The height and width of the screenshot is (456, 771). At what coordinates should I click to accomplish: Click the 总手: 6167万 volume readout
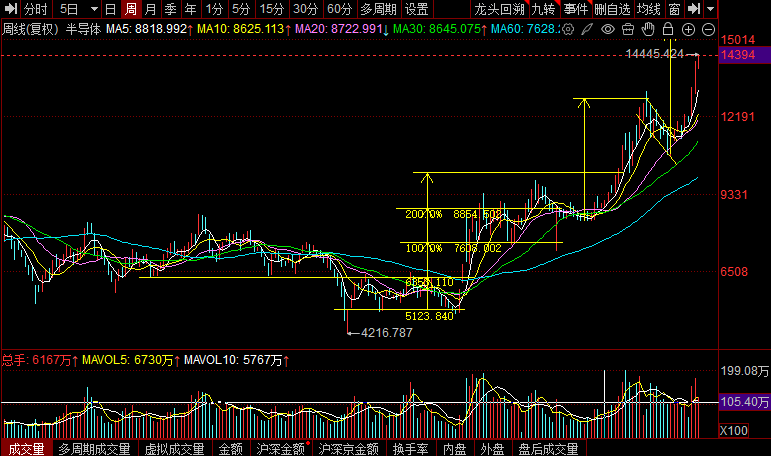point(40,360)
